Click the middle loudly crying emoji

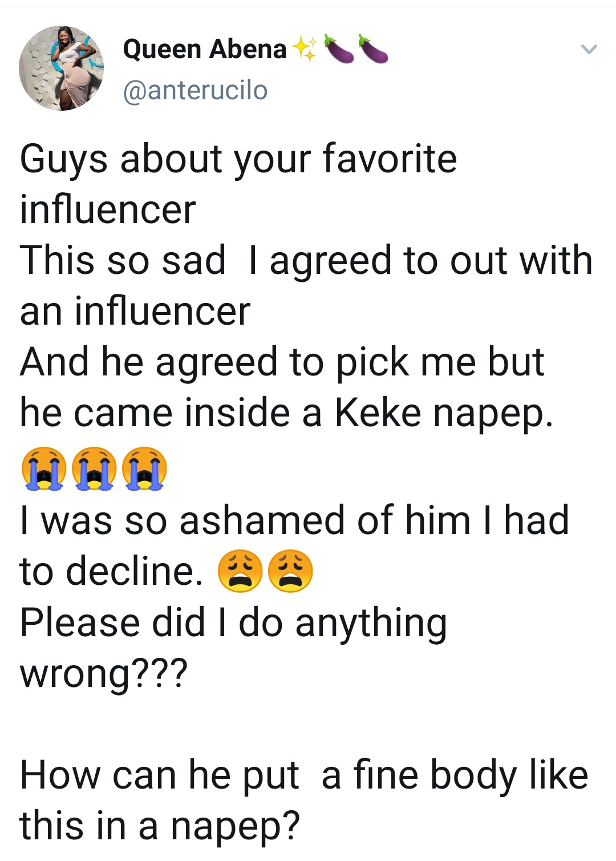(x=94, y=468)
